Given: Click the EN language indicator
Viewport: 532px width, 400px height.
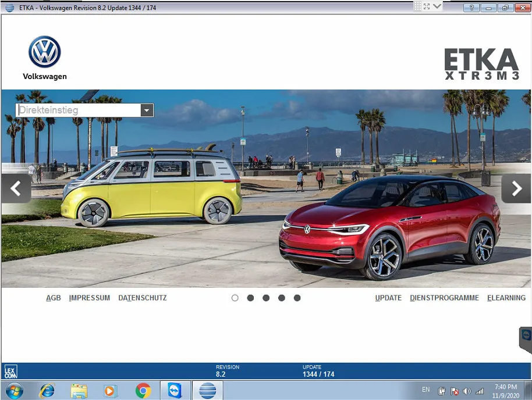Looking at the screenshot, I should 426,390.
